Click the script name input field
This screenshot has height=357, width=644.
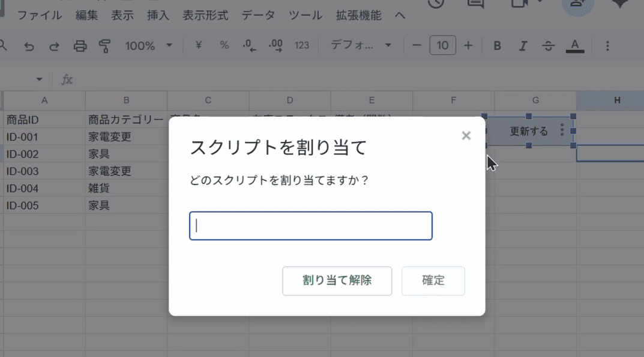point(311,226)
